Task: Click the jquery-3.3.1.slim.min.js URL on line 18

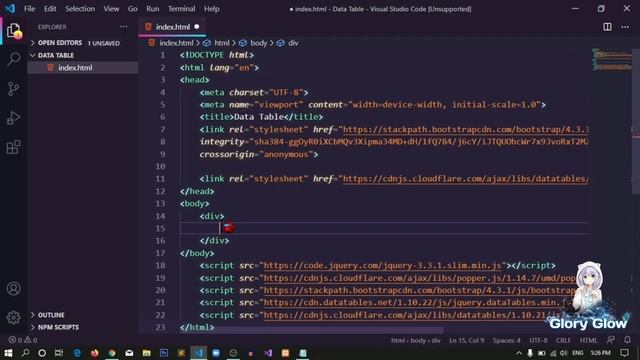Action: [x=382, y=266]
